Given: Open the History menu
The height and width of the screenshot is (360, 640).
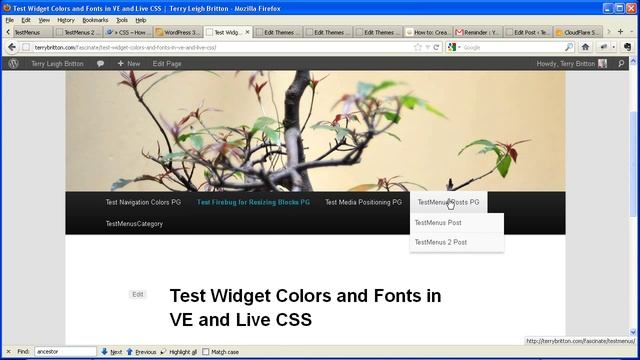Looking at the screenshot, I should coord(66,20).
